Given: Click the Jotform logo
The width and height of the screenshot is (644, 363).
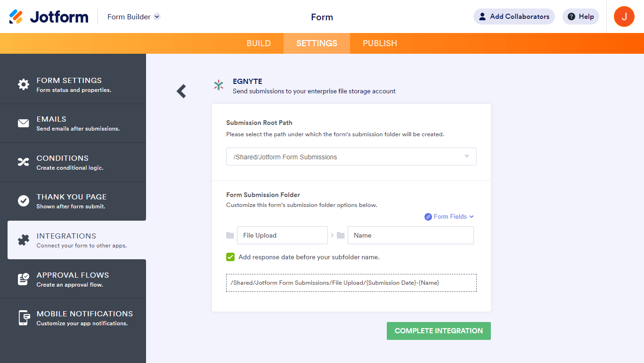Looking at the screenshot, I should (x=49, y=17).
